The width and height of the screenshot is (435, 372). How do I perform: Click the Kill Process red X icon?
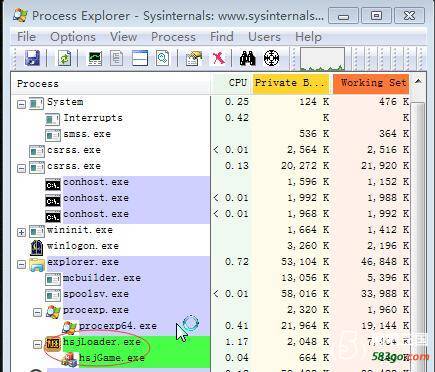click(x=218, y=58)
